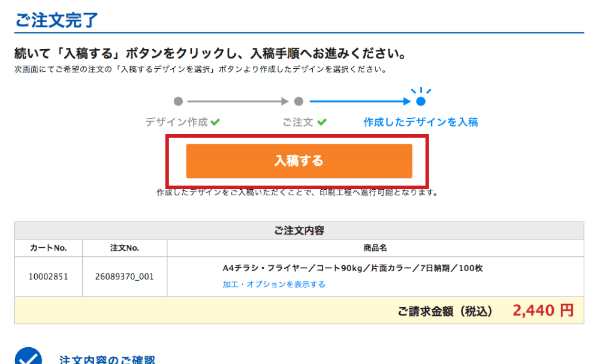The width and height of the screenshot is (597, 364).
Task: Click the A4チラシ・フライヤー product name
Action: [x=352, y=268]
